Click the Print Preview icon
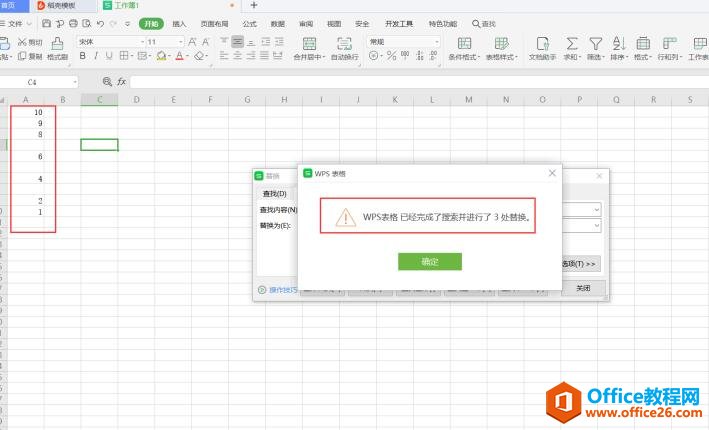 tap(86, 24)
